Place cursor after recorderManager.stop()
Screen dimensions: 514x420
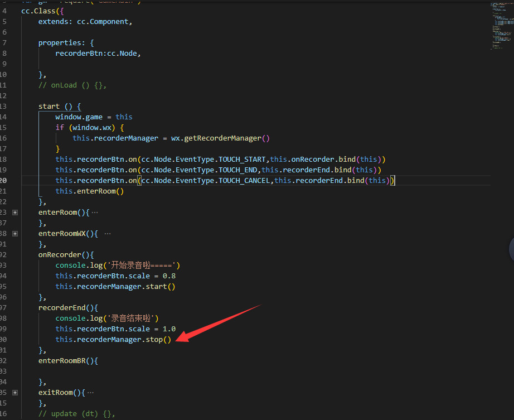click(172, 340)
